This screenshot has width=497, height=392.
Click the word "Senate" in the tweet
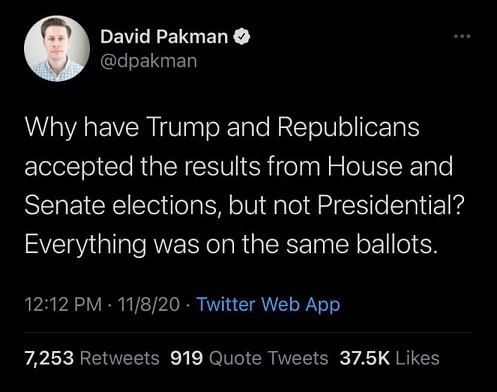tap(65, 205)
